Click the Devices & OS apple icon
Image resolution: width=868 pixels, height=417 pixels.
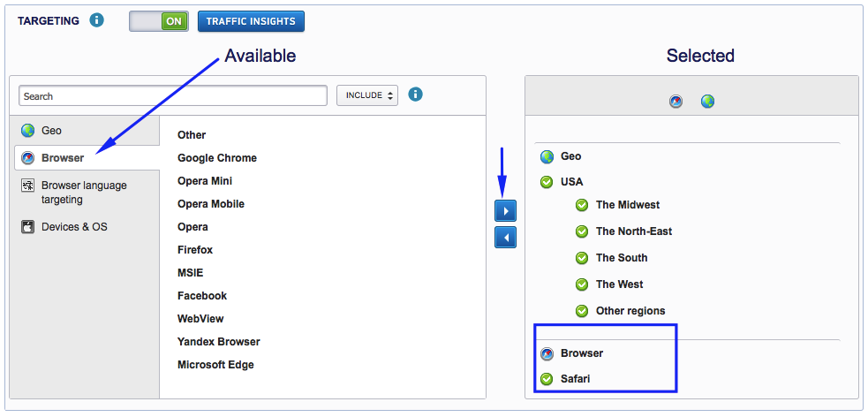pyautogui.click(x=27, y=227)
